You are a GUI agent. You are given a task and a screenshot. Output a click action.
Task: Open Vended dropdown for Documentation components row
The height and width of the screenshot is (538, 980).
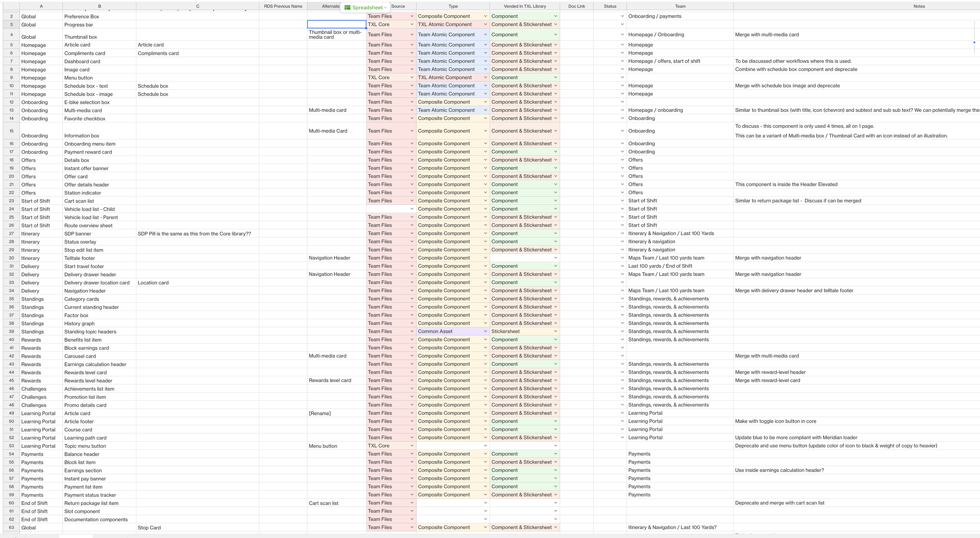(555, 519)
